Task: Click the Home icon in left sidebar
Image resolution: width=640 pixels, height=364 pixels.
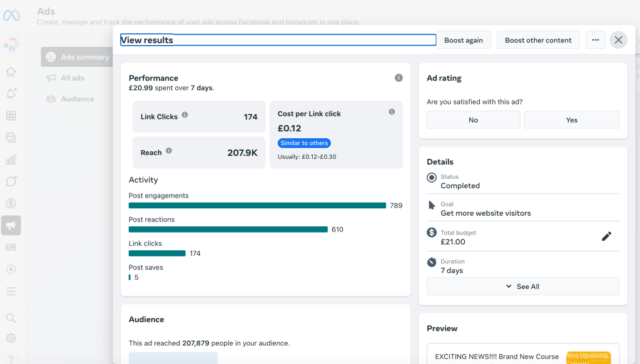Action: click(11, 72)
